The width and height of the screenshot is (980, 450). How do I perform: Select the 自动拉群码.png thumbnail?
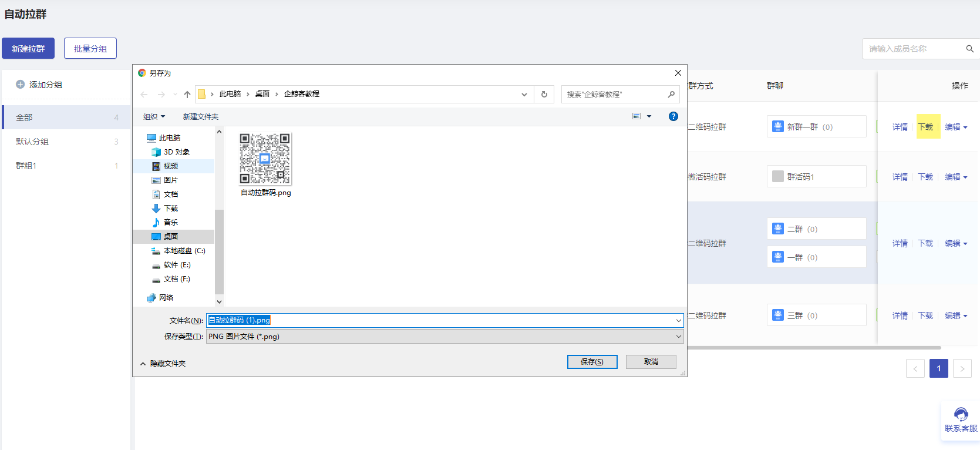265,164
